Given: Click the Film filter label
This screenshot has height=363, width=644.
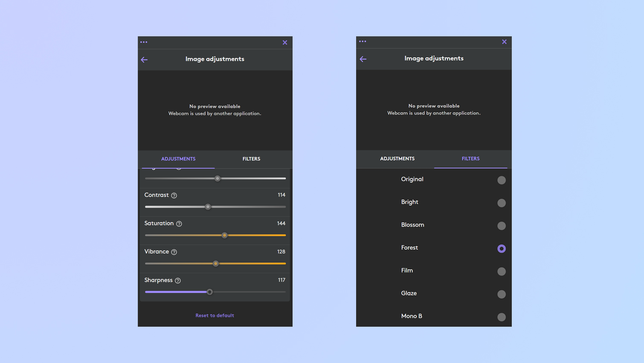Looking at the screenshot, I should (x=407, y=270).
